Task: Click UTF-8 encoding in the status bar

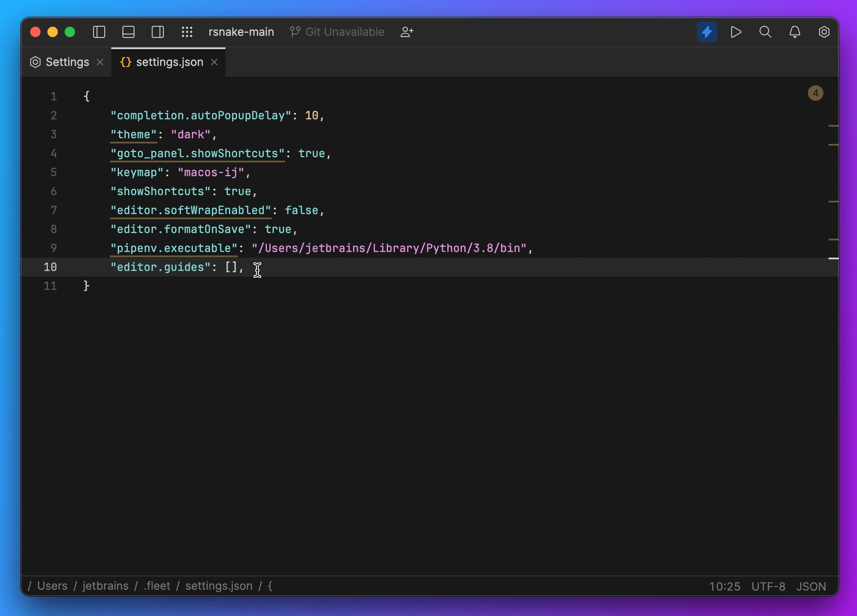Action: tap(768, 586)
